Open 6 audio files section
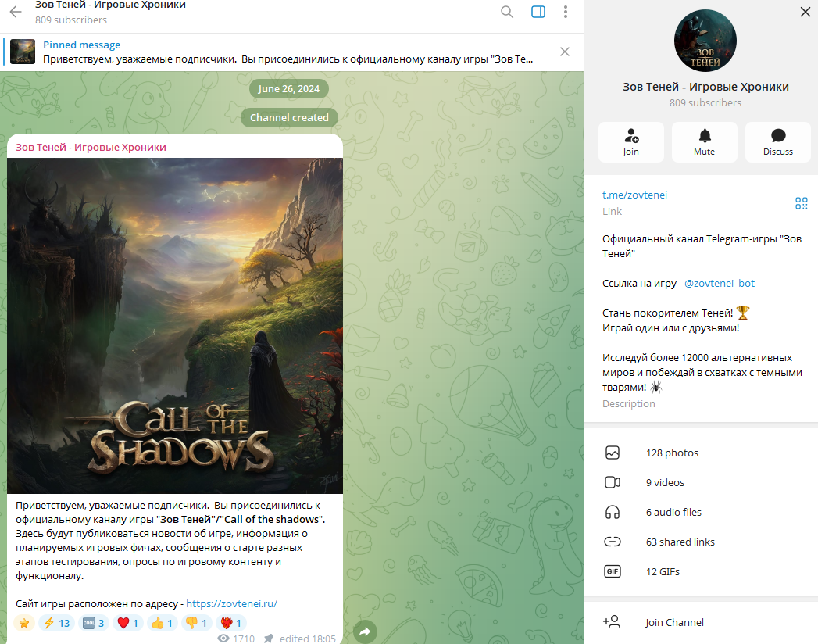Screen dimensions: 818x644 click(x=701, y=513)
